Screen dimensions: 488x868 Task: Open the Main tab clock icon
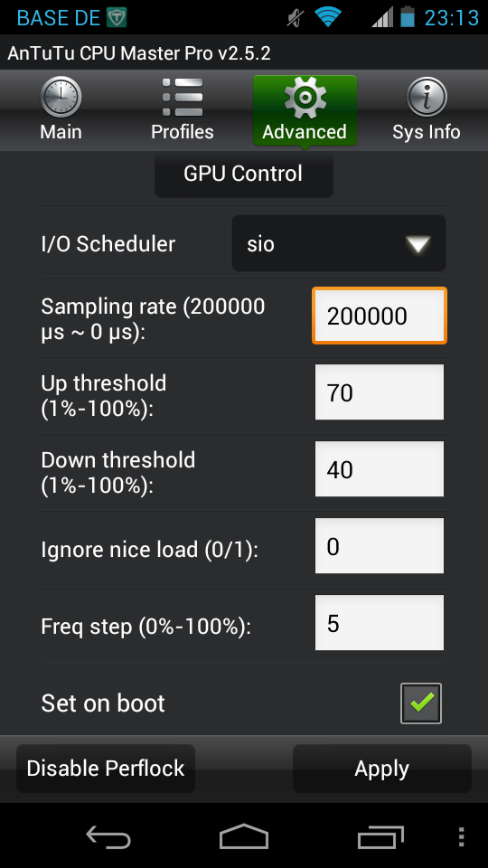point(61,98)
